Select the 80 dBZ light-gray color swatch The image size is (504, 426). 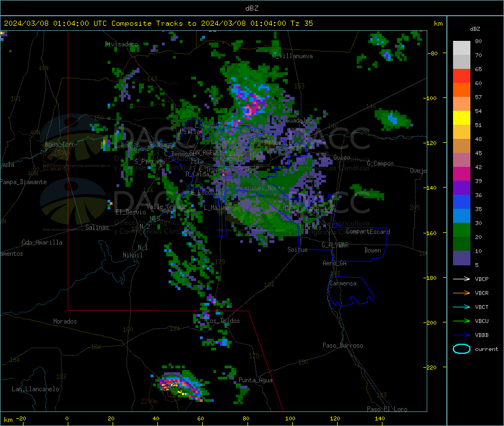(461, 48)
